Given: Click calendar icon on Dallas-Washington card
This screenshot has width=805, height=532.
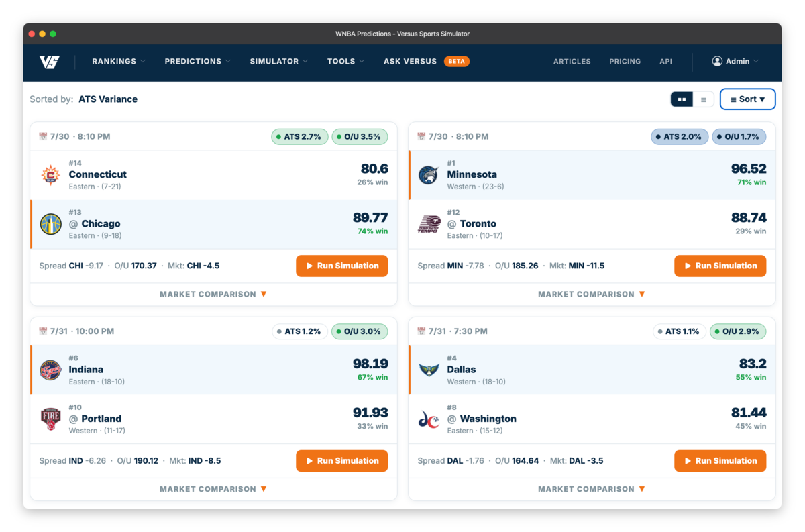Looking at the screenshot, I should pos(422,331).
